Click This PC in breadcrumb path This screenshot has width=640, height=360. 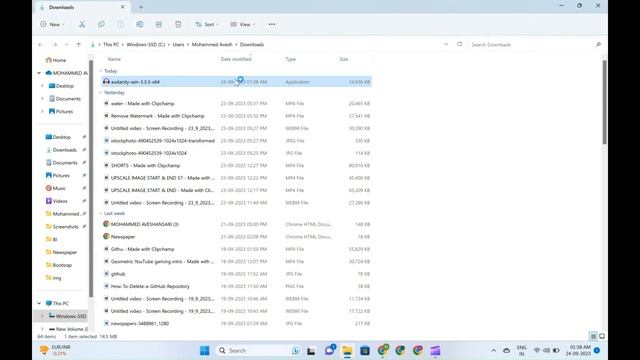click(x=111, y=44)
